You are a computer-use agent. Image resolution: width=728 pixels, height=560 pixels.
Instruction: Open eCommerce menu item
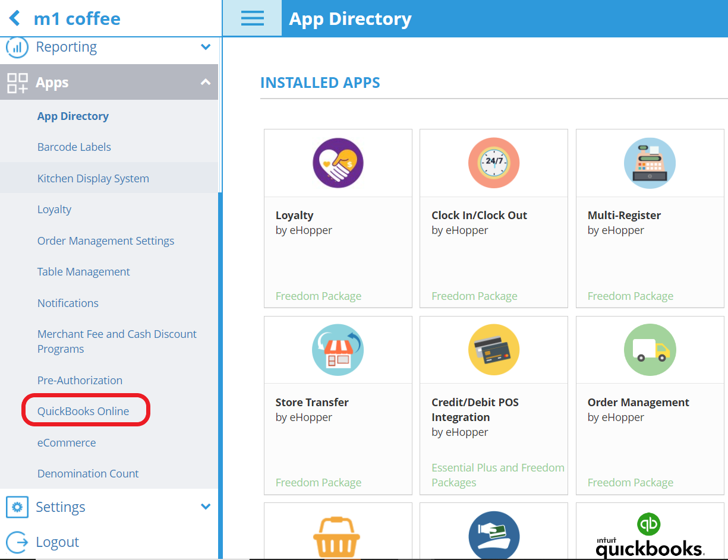(67, 443)
